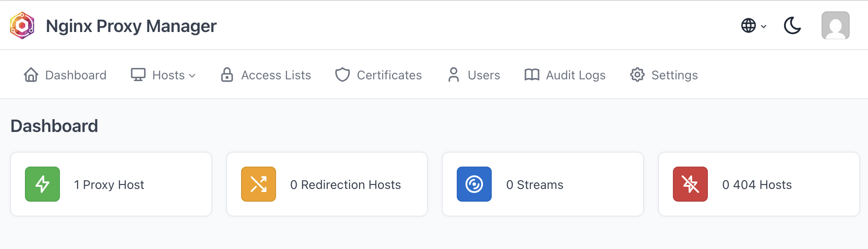Click the Certificates shield icon
The image size is (868, 249).
343,75
